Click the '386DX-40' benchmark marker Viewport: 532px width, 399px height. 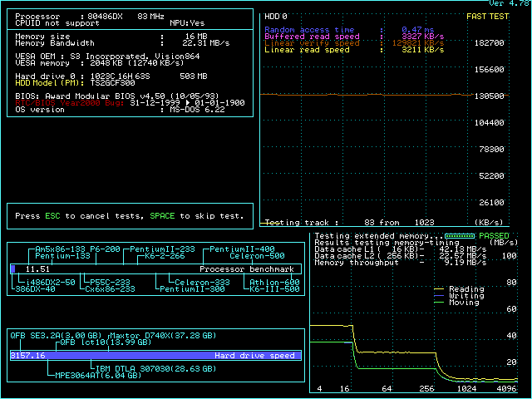pyautogui.click(x=35, y=289)
